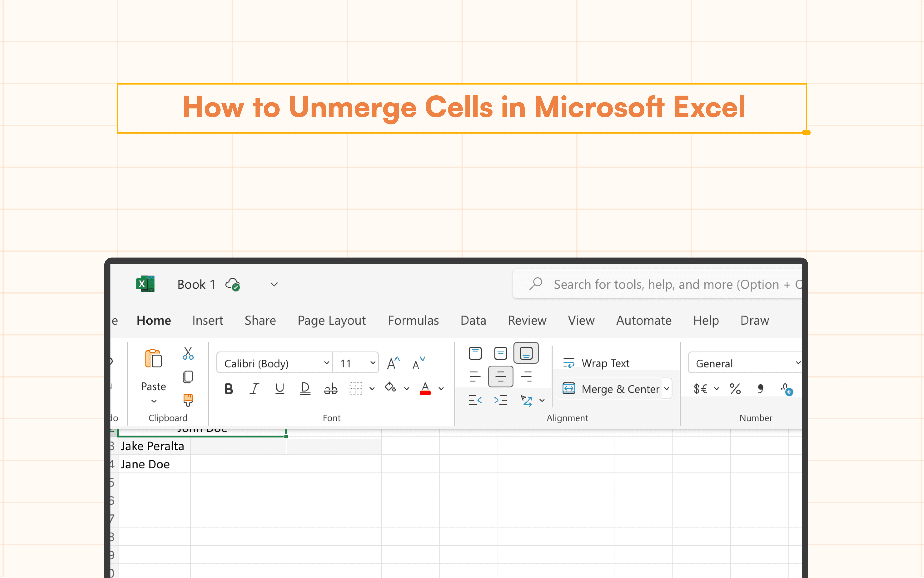
Task: Open the Review tab
Action: pos(527,320)
